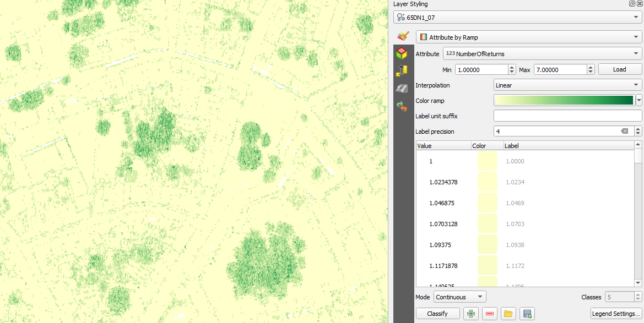
Task: Load color map from file folder icon
Action: [508, 314]
